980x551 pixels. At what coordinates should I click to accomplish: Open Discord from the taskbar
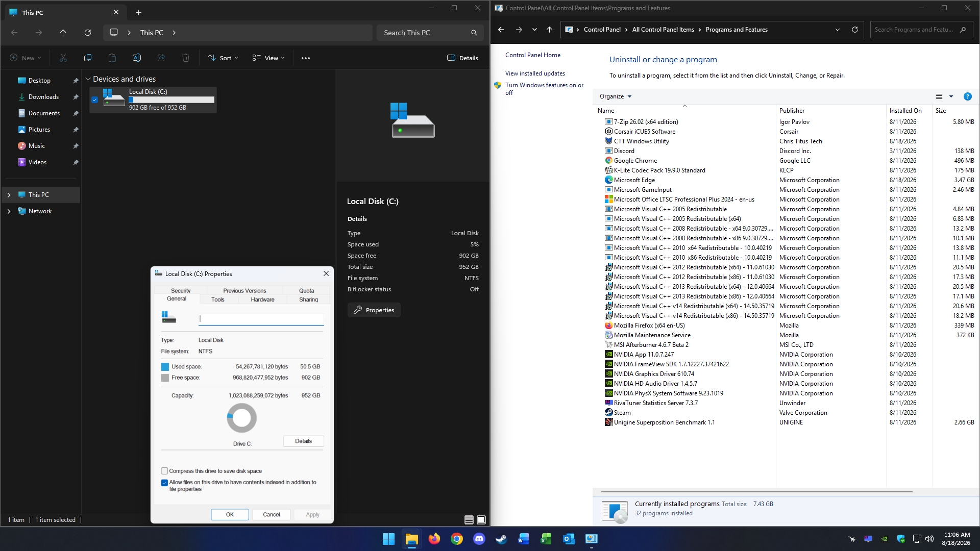point(479,539)
